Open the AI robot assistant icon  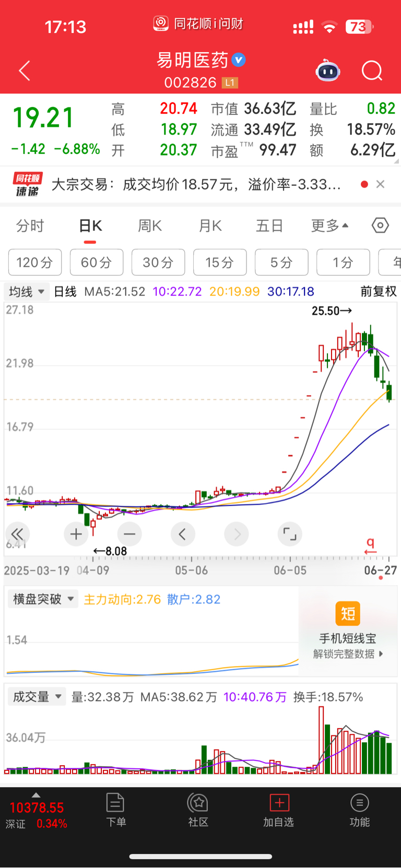(x=328, y=71)
